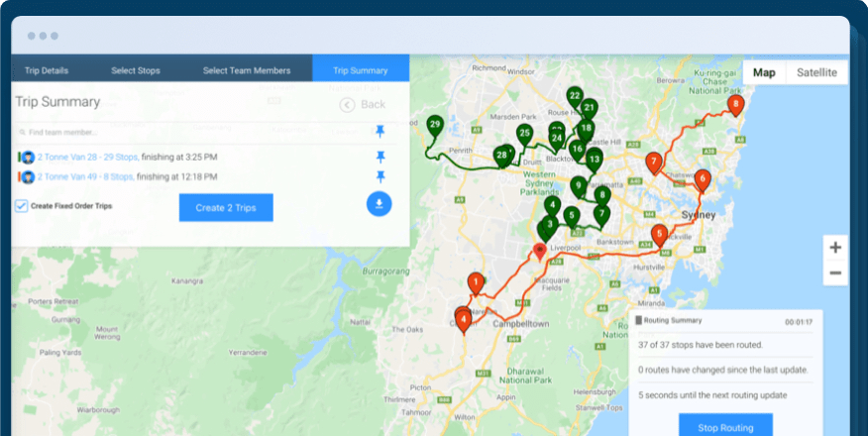Zoom out the map with the minus button
Screen dimensions: 868x436
[x=835, y=273]
